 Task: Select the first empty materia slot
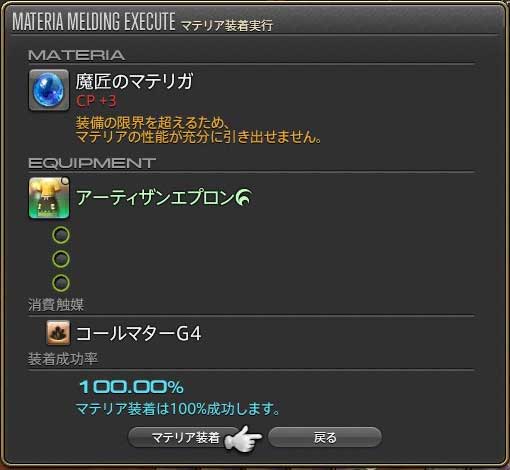click(61, 235)
